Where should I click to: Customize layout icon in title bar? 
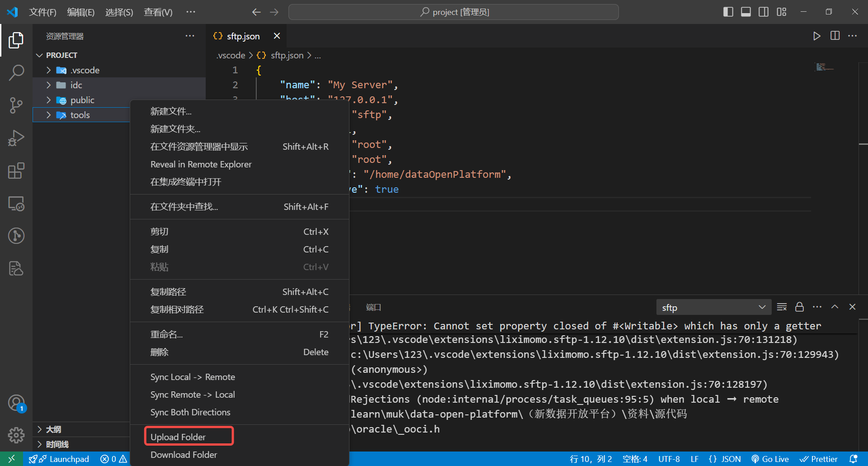point(782,12)
